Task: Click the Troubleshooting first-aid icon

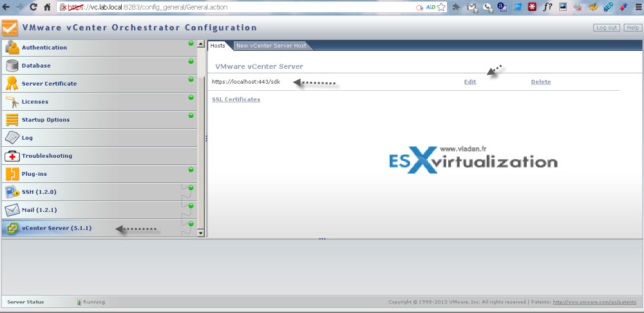Action: pyautogui.click(x=12, y=156)
